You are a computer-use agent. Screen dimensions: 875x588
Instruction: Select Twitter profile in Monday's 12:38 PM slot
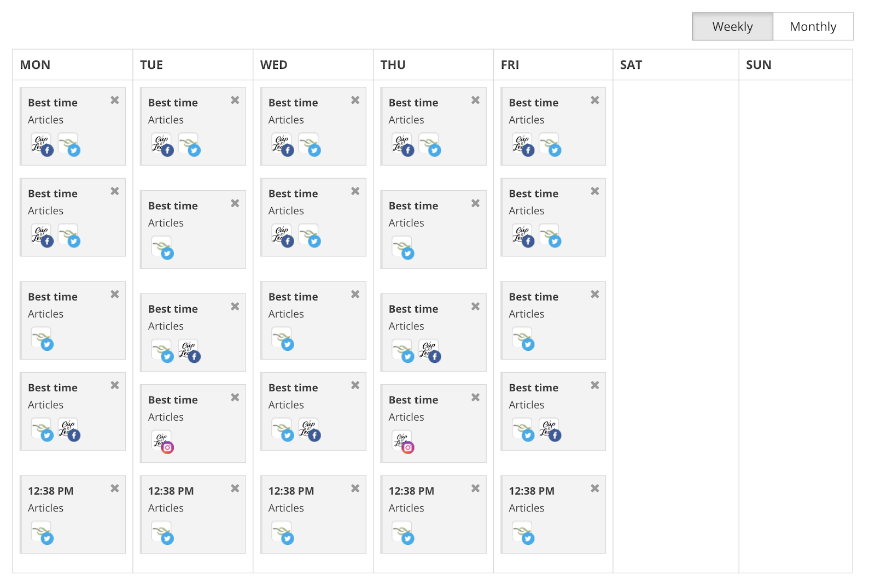(42, 533)
